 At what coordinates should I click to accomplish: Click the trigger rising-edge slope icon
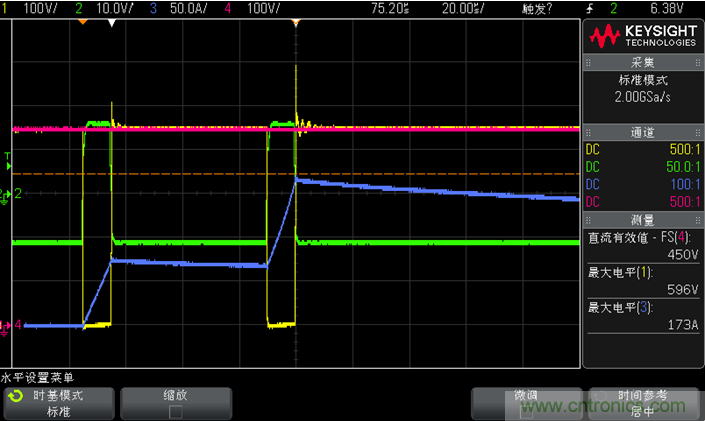pyautogui.click(x=590, y=7)
